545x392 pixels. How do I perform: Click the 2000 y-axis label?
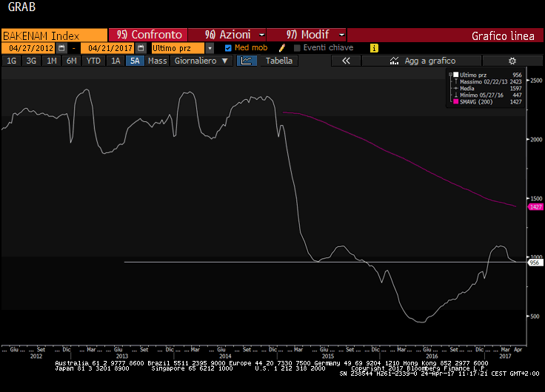tap(536, 139)
